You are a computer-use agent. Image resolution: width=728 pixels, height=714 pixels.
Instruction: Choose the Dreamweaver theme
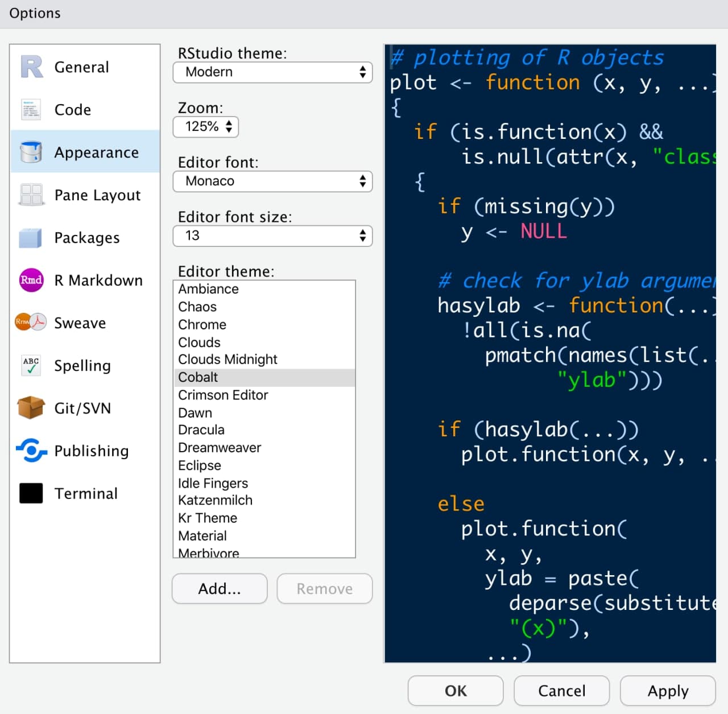(264, 448)
